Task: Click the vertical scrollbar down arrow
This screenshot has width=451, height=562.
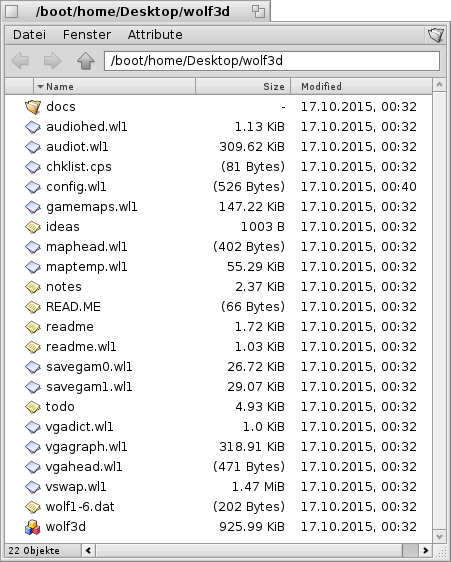Action: pos(439,537)
